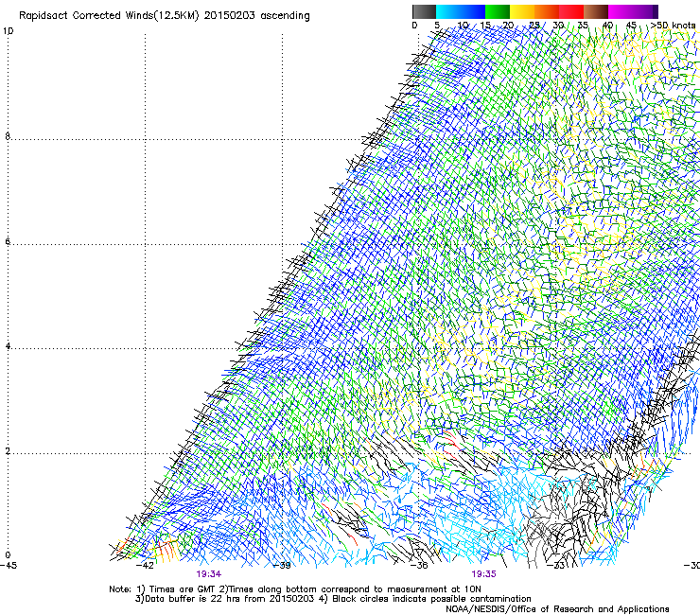700x615 pixels.
Task: Click the note 'Times are GMT' line
Action: click(295, 589)
